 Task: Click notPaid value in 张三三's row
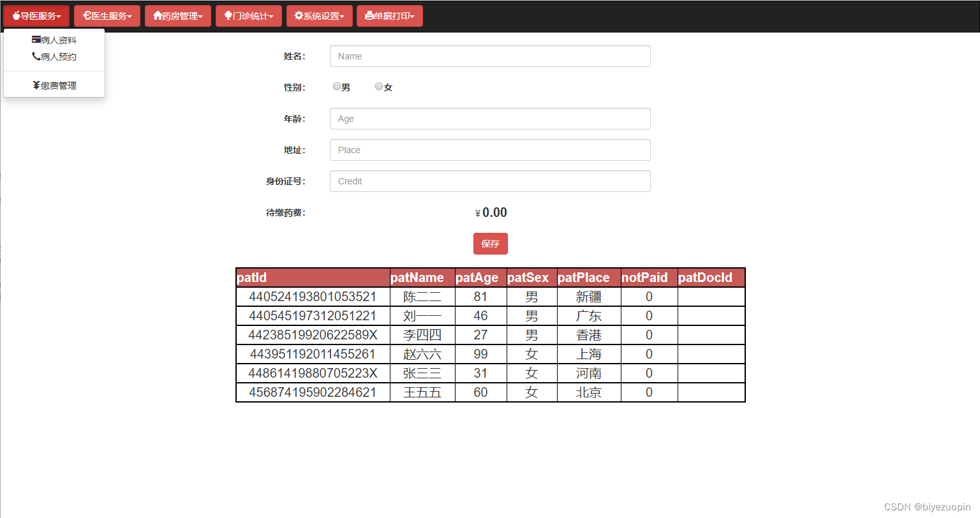click(649, 373)
